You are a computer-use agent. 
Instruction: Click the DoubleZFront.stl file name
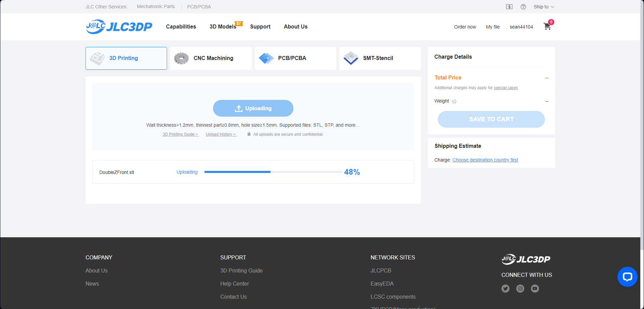click(x=117, y=172)
